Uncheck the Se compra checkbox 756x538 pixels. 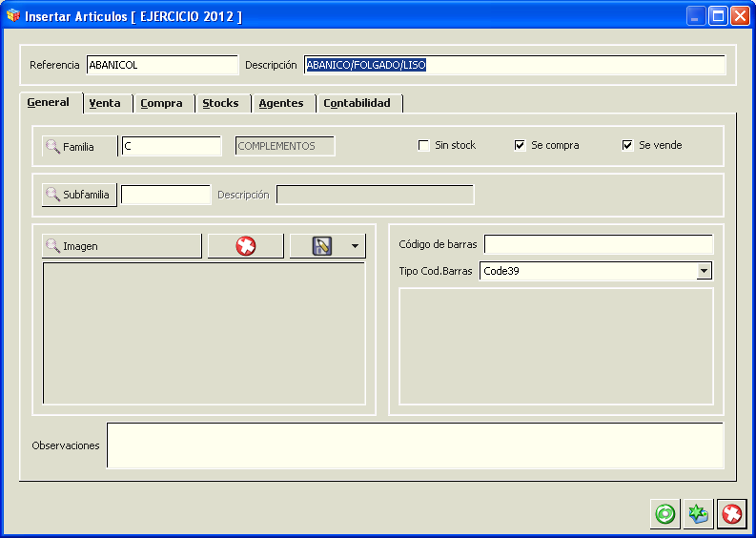[x=520, y=145]
